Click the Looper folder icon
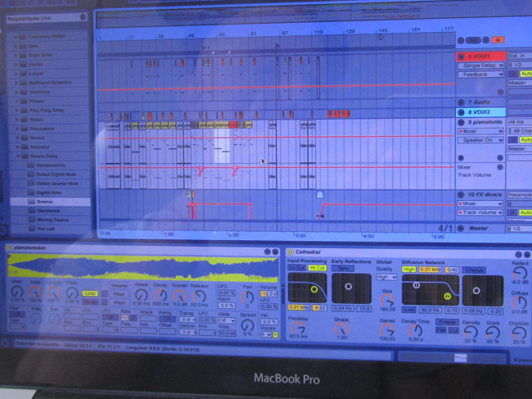The image size is (532, 399). pos(23,74)
